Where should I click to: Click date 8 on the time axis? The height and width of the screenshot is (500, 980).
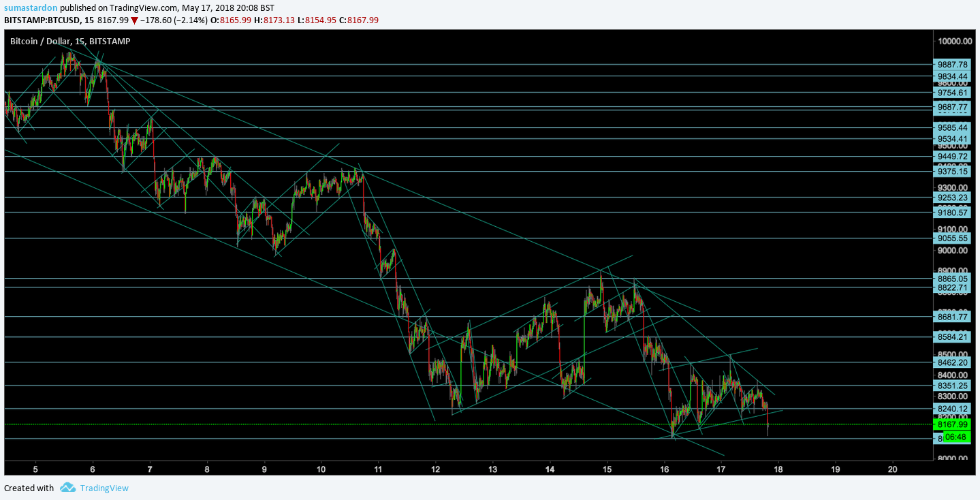click(207, 469)
